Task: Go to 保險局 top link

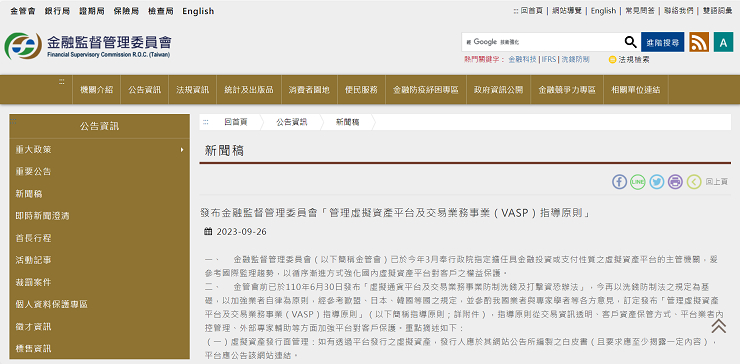Action: [126, 11]
